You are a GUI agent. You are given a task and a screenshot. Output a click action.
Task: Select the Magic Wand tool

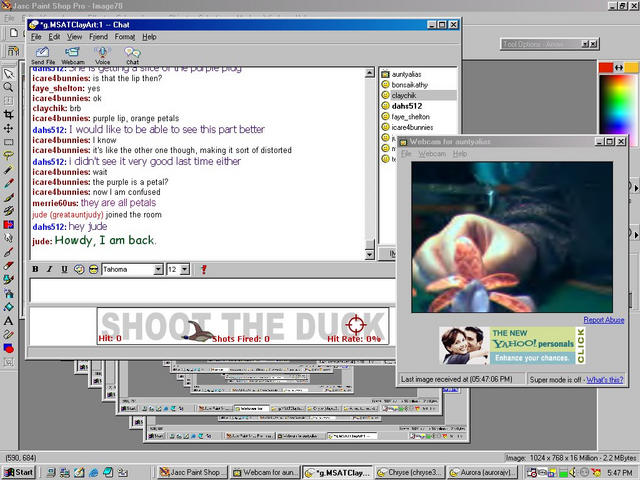[8, 169]
